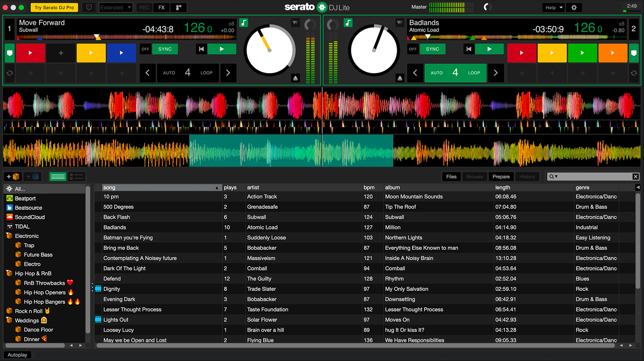Double the deck 2 loop length
Screen dimensions: 644x361
(x=496, y=73)
